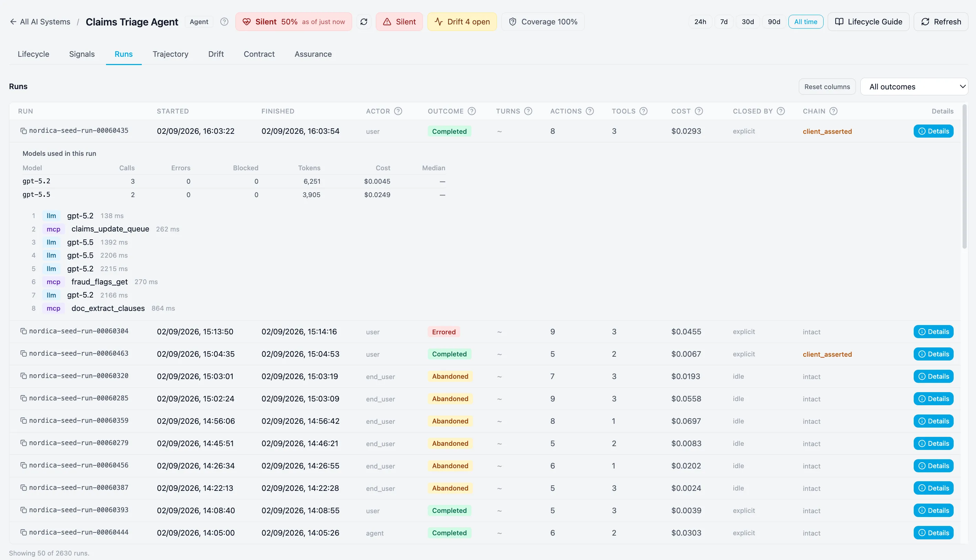Click the help icon beside ACTOR header
The width and height of the screenshot is (976, 560).
pyautogui.click(x=398, y=111)
